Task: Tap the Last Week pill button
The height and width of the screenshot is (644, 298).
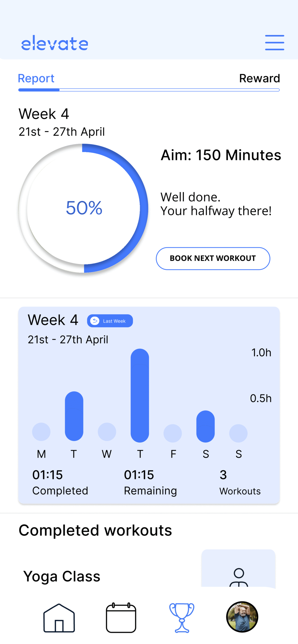Action: pyautogui.click(x=110, y=321)
